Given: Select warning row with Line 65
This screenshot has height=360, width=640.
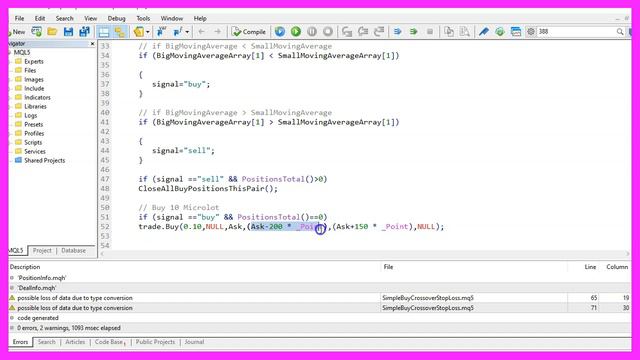Looking at the screenshot, I should (320, 298).
